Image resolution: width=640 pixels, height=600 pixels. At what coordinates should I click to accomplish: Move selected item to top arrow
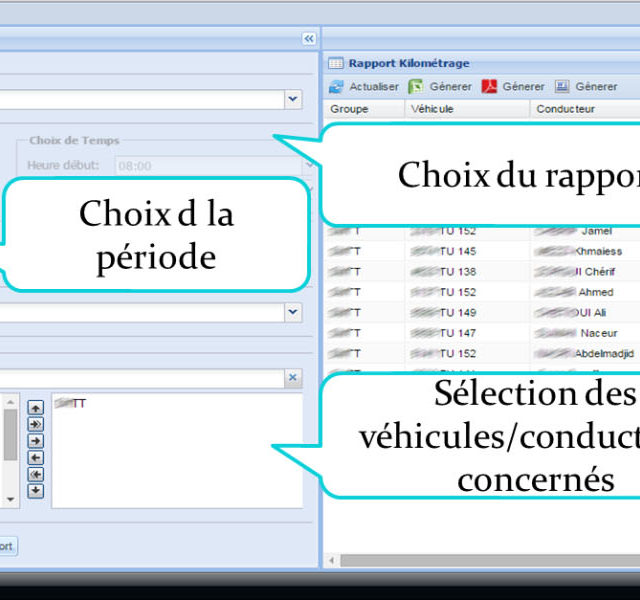(x=36, y=408)
